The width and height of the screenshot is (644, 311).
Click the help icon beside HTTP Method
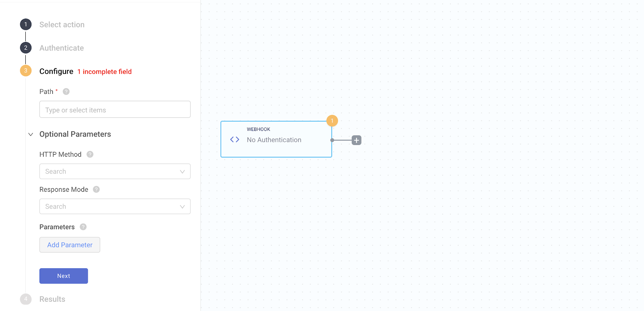90,154
